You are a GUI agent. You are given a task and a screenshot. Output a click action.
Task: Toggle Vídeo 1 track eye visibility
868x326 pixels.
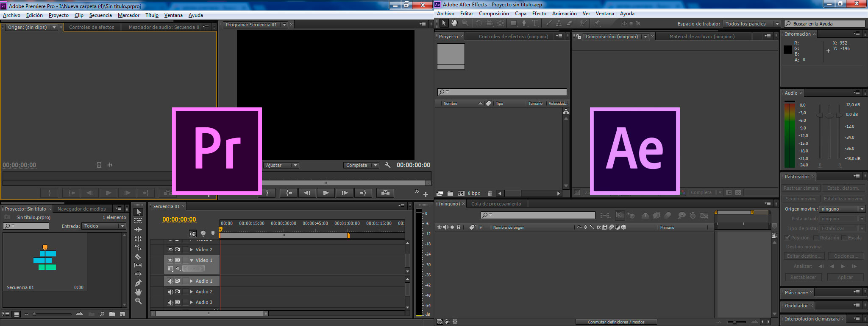(170, 260)
